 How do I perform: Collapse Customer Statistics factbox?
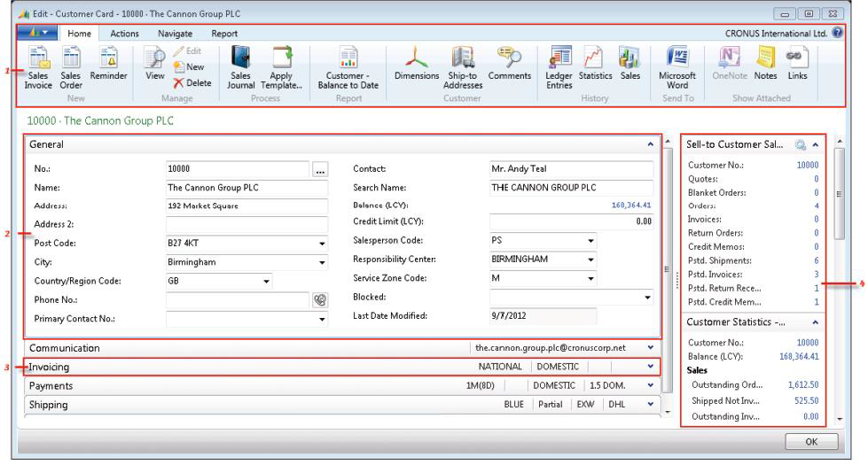[816, 322]
